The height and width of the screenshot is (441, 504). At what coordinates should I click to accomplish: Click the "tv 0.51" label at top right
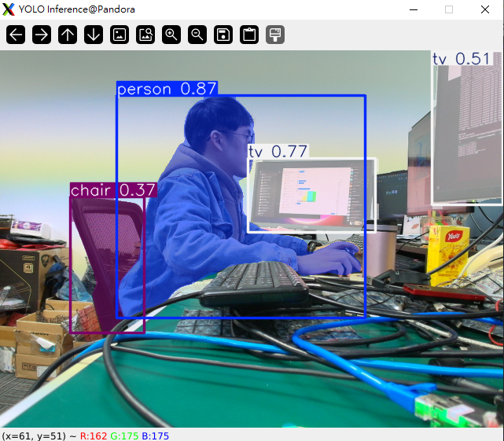461,59
